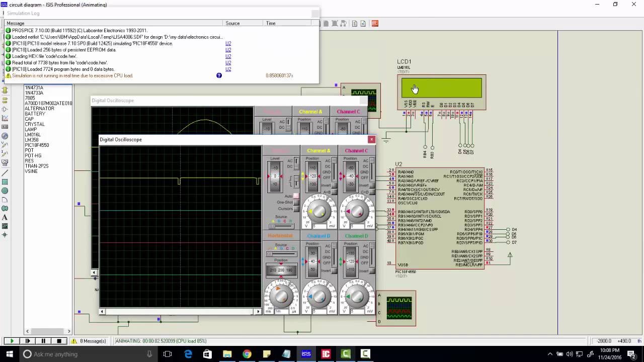This screenshot has width=644, height=362.
Task: Select VSINE in the device list
Action: coord(31,171)
